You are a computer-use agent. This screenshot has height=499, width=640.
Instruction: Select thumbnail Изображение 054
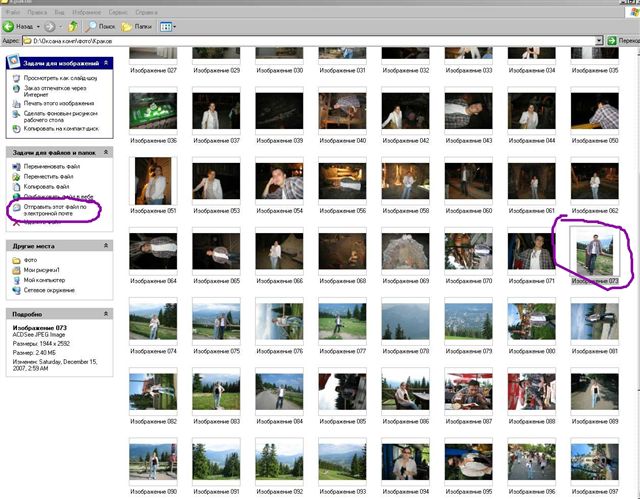pyautogui.click(x=279, y=181)
